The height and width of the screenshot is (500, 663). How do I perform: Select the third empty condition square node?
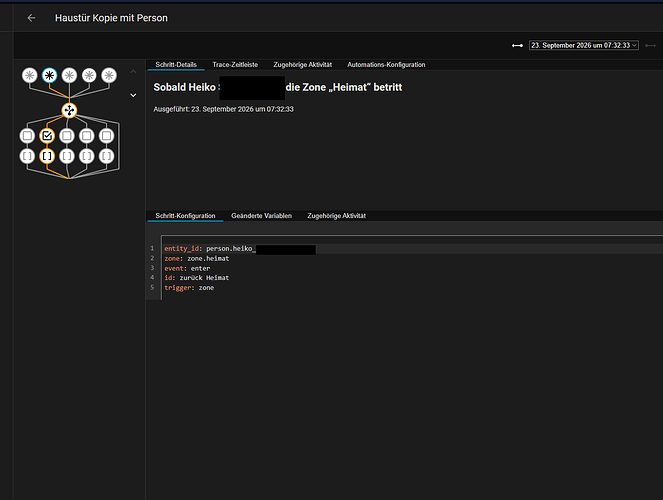click(x=67, y=136)
